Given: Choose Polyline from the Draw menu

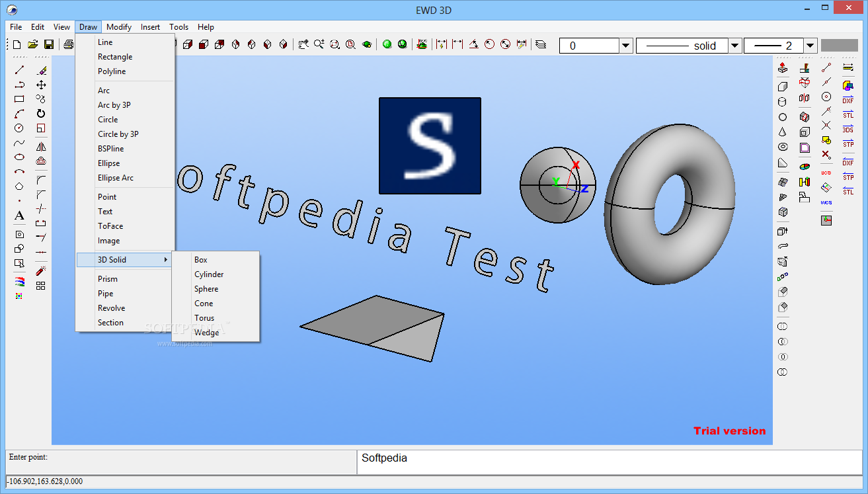Looking at the screenshot, I should tap(112, 71).
